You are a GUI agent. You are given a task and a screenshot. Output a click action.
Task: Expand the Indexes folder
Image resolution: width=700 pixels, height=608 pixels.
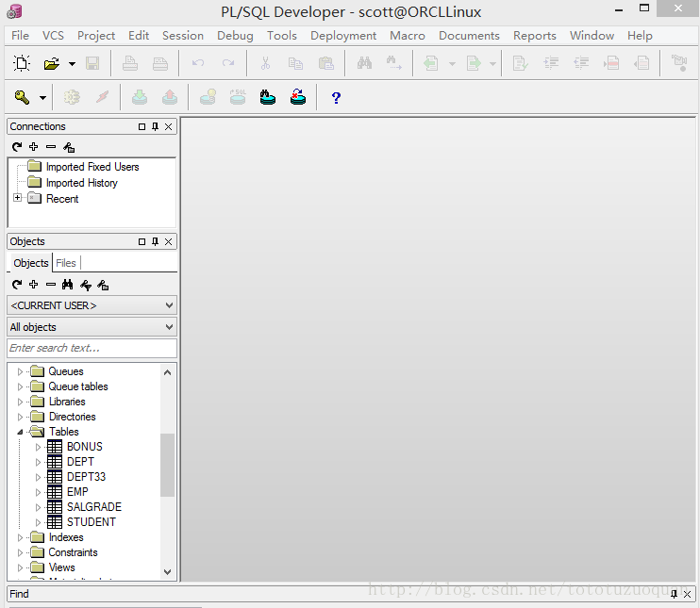20,537
